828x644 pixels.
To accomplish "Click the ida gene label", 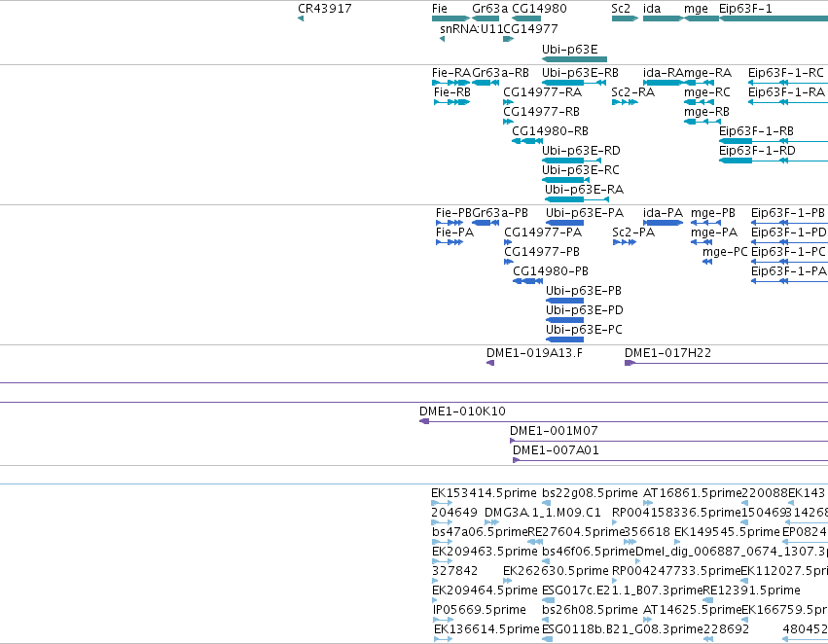I will (652, 9).
